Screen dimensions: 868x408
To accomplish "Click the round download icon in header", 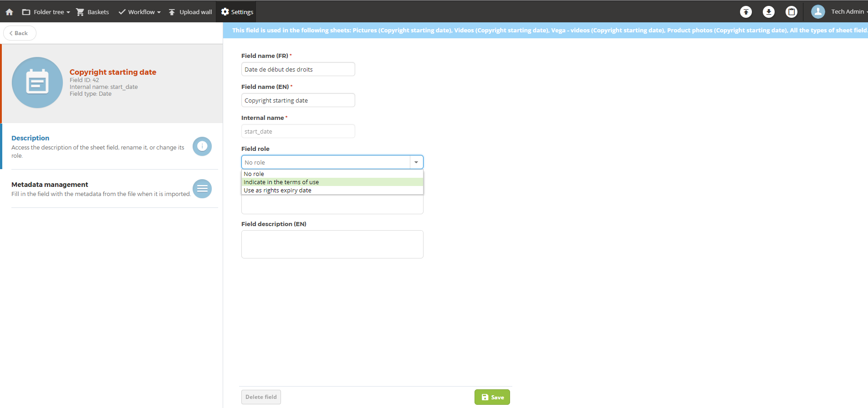I will click(768, 12).
